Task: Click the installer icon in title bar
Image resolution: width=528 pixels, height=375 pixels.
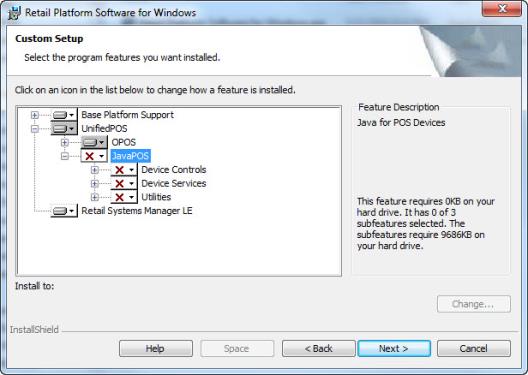Action: pos(14,13)
